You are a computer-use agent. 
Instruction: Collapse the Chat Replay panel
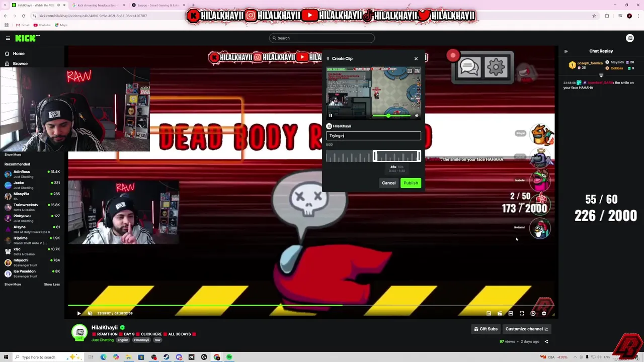point(566,51)
